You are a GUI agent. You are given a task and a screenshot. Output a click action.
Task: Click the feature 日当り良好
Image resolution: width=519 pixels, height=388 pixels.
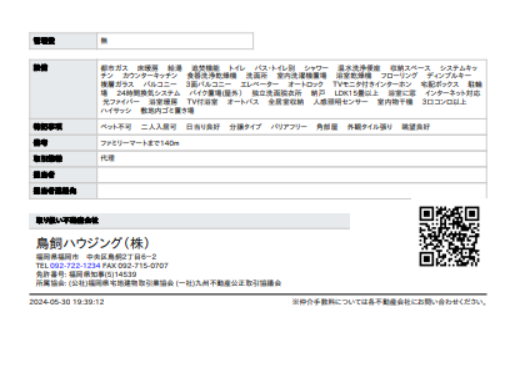pos(203,127)
